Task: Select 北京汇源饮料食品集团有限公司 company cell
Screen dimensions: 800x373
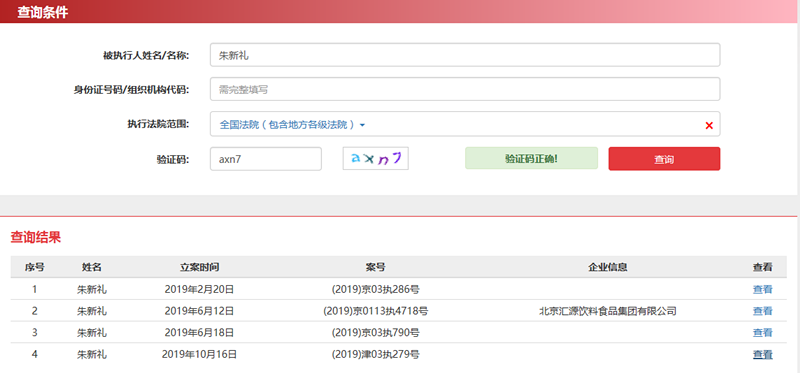Action: click(x=608, y=311)
